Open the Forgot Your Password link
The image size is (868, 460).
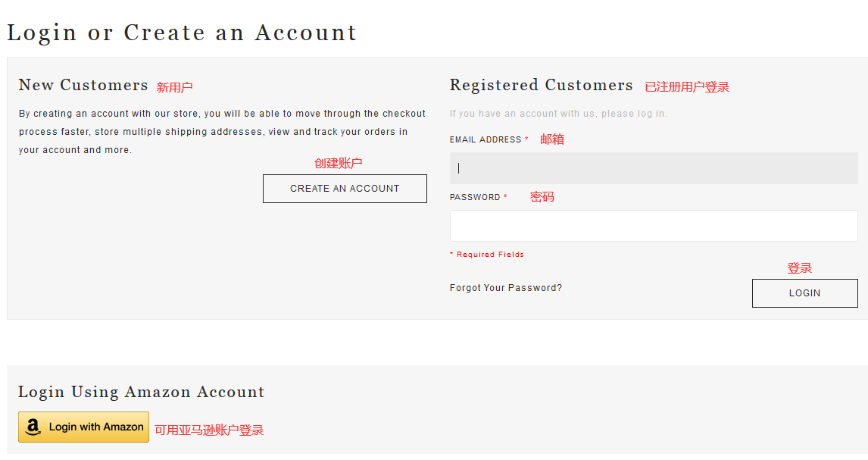[x=506, y=288]
